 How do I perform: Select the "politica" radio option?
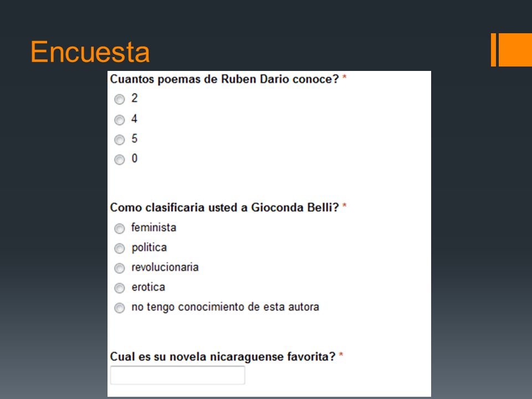pos(120,249)
